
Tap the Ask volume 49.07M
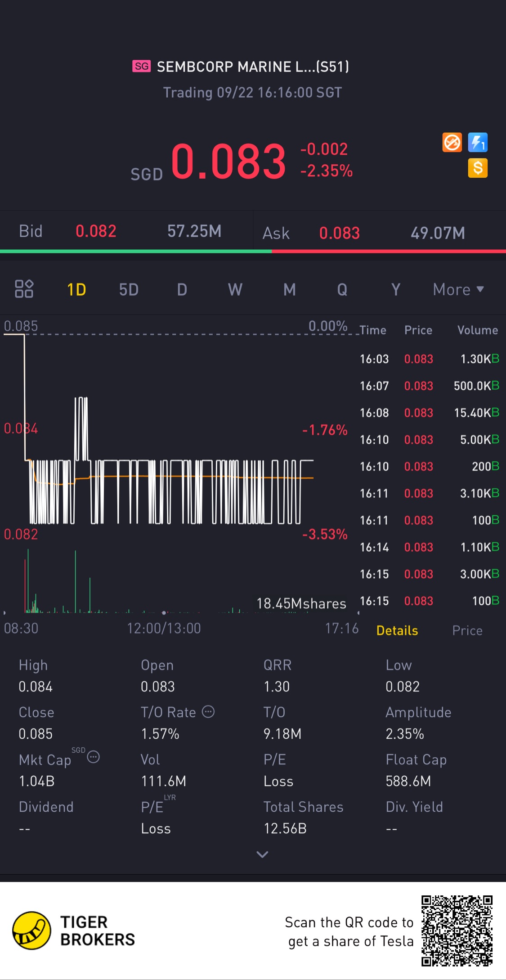click(438, 233)
